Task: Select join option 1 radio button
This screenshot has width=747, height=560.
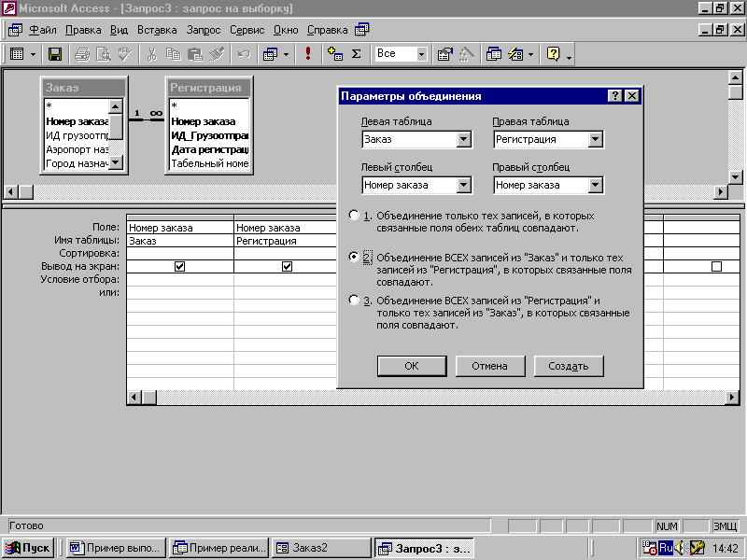Action: tap(354, 216)
